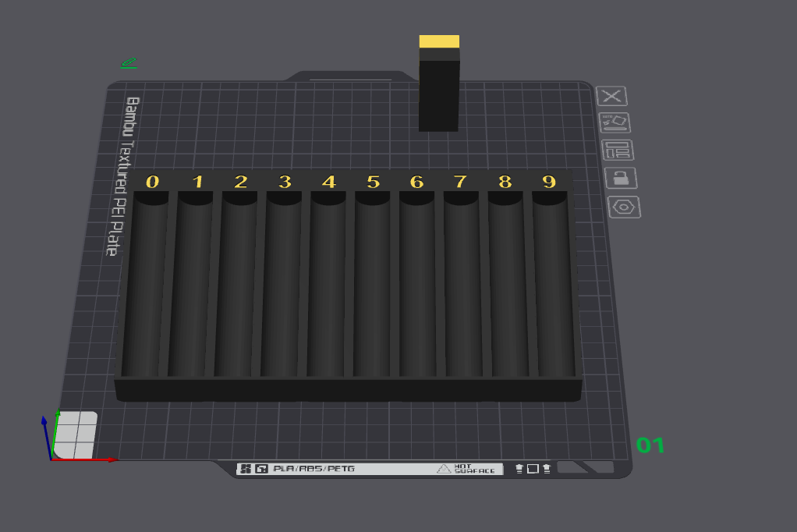Click the yellow digit 5 label on tray
797x532 pixels.
(374, 182)
